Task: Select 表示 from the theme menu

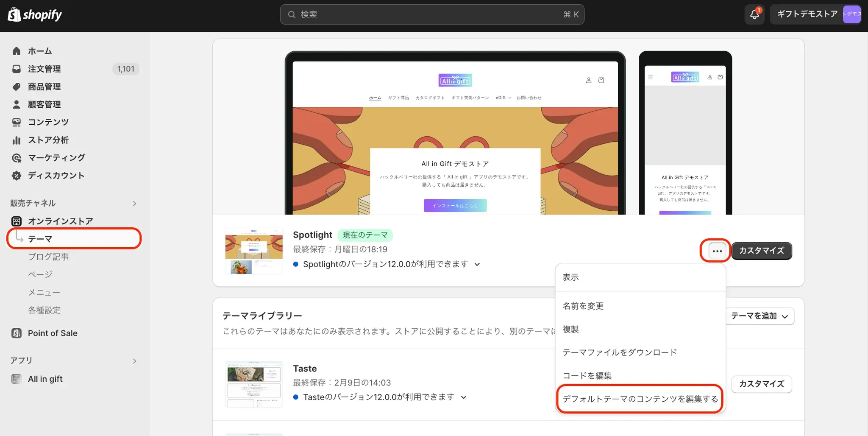Action: click(640, 277)
